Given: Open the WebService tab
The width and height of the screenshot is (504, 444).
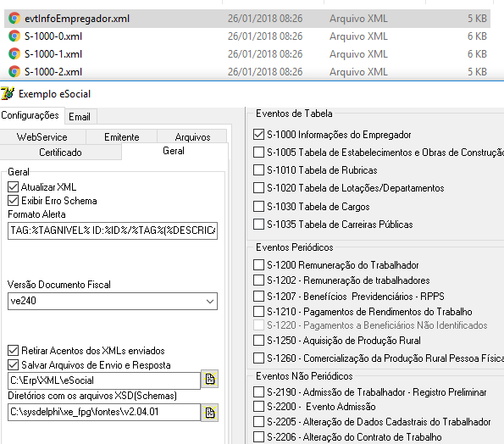Looking at the screenshot, I should coord(42,137).
